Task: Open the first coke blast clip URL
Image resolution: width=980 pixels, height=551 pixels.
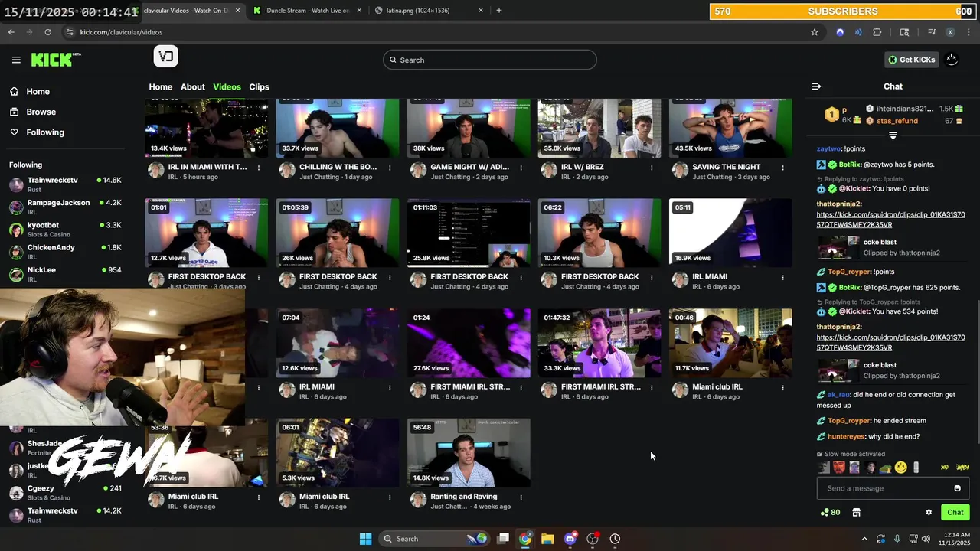Action: point(890,220)
